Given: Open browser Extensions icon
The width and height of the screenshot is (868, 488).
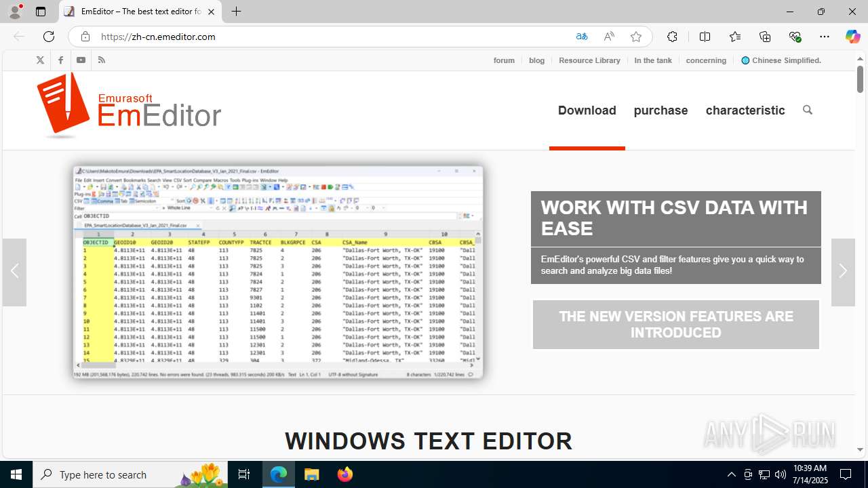Looking at the screenshot, I should click(x=672, y=37).
